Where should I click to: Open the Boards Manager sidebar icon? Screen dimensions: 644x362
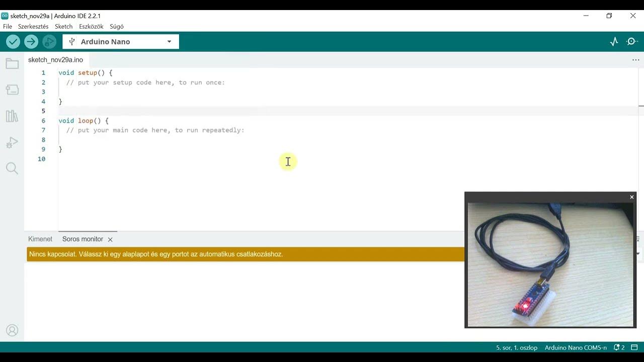coord(12,90)
